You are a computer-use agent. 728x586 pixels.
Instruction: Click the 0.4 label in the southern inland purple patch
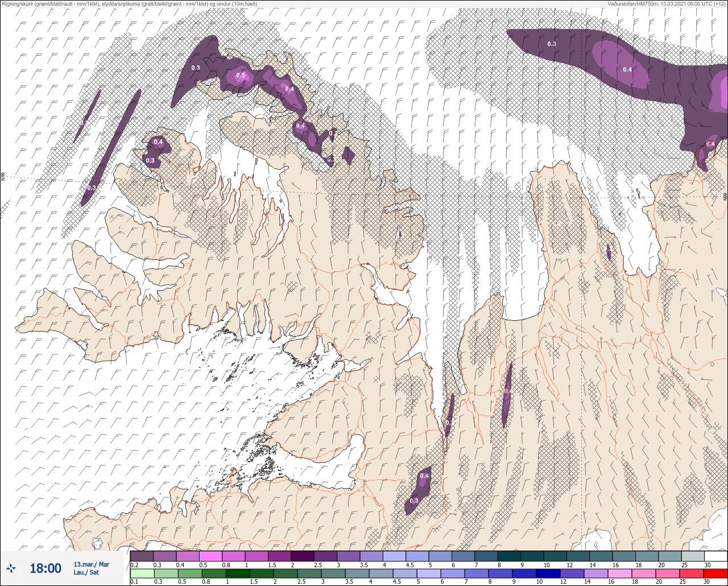[x=424, y=476]
